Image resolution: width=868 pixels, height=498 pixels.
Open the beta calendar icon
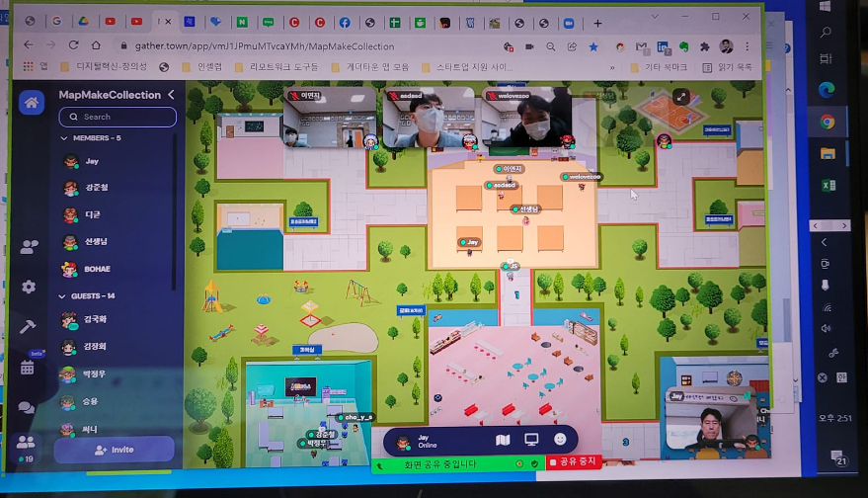[27, 367]
